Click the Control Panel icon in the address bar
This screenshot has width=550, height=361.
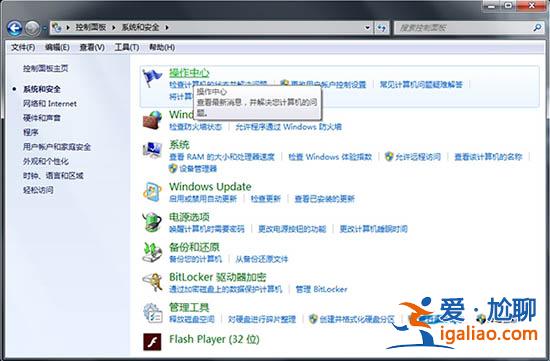click(x=57, y=27)
